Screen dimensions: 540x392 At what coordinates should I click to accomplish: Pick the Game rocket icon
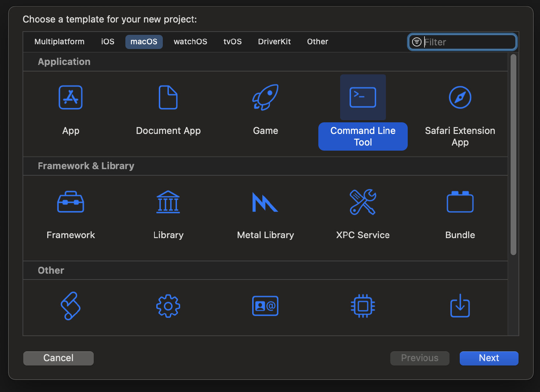pos(265,97)
